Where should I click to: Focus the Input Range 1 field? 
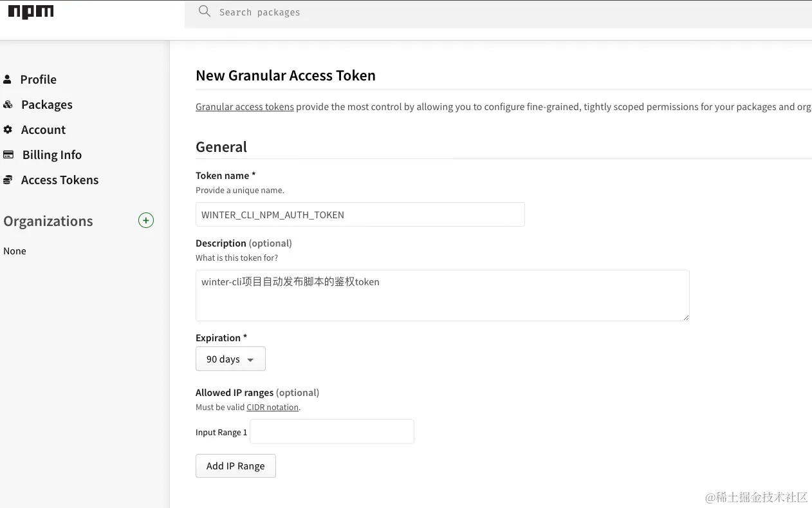click(331, 431)
